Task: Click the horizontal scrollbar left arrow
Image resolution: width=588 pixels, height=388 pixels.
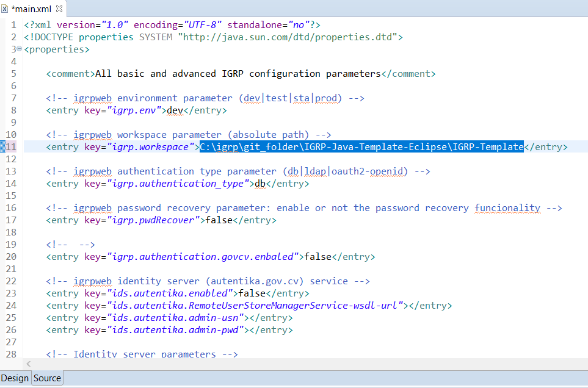Action: click(29, 364)
